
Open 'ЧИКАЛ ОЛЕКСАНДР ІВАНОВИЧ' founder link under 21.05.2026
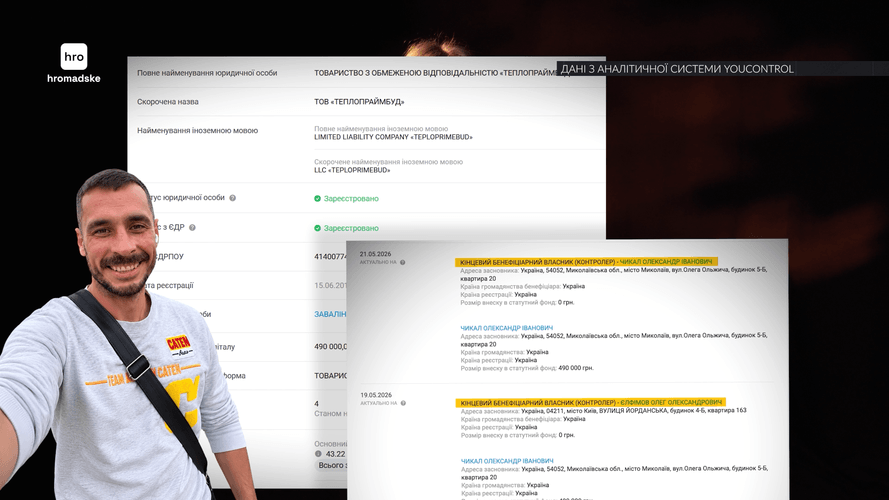click(x=506, y=328)
